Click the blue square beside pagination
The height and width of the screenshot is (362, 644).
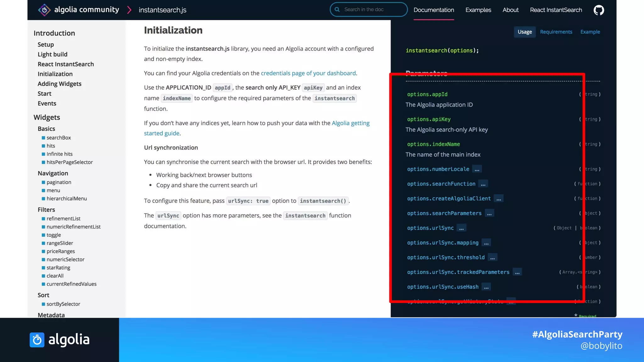click(43, 183)
